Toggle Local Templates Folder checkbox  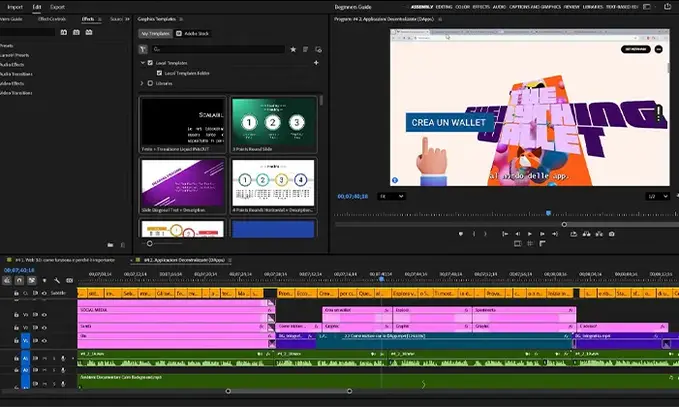159,73
